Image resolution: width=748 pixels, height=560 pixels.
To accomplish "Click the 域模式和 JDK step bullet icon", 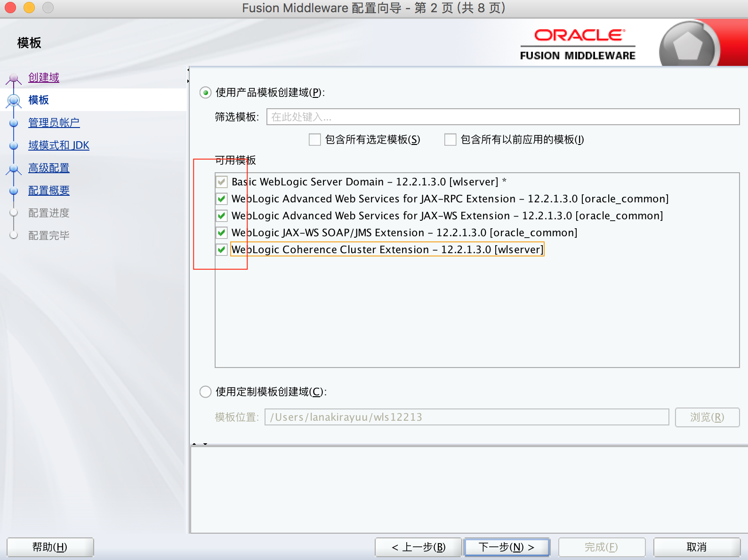I will pyautogui.click(x=14, y=146).
